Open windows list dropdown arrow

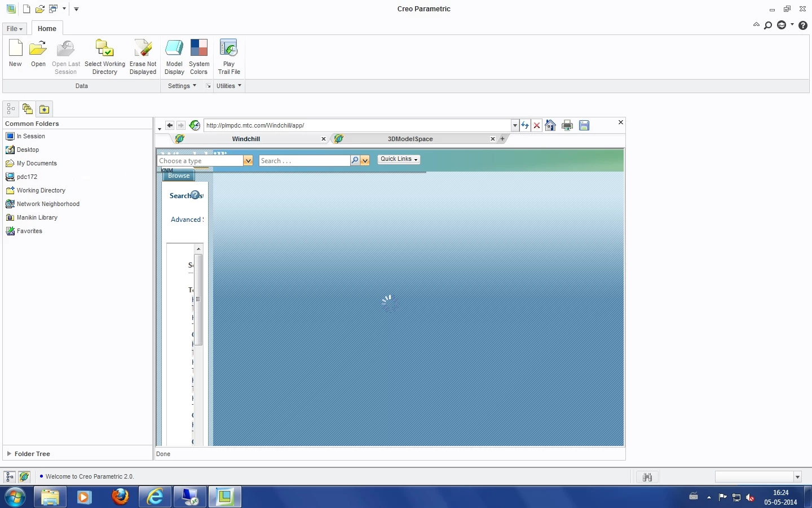[64, 9]
